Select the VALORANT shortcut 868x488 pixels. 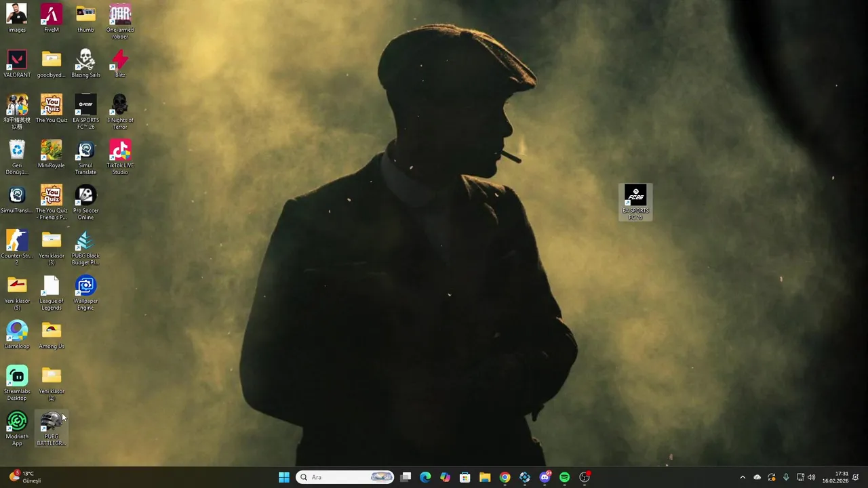pyautogui.click(x=17, y=64)
